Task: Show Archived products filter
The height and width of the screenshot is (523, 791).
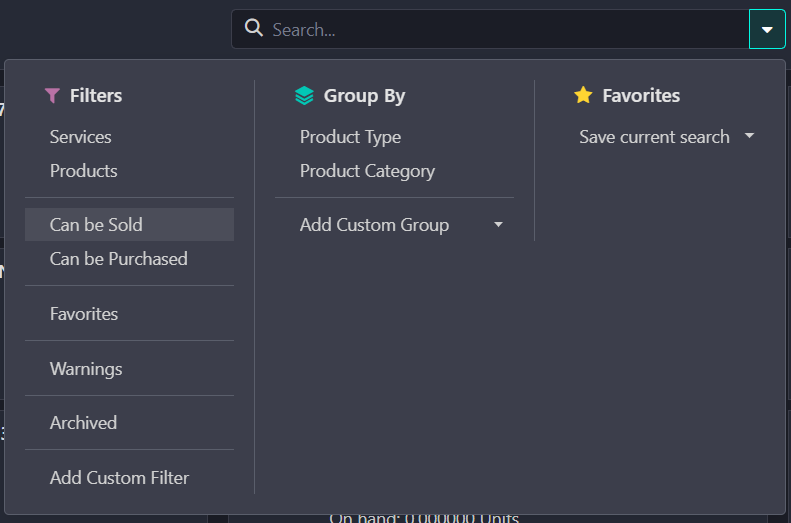Action: tap(83, 423)
